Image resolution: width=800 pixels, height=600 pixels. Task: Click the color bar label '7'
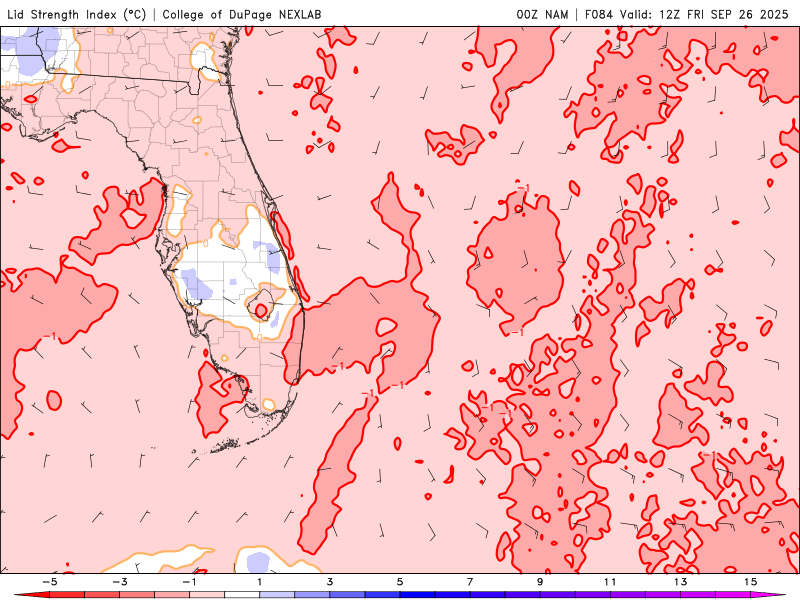tap(470, 582)
